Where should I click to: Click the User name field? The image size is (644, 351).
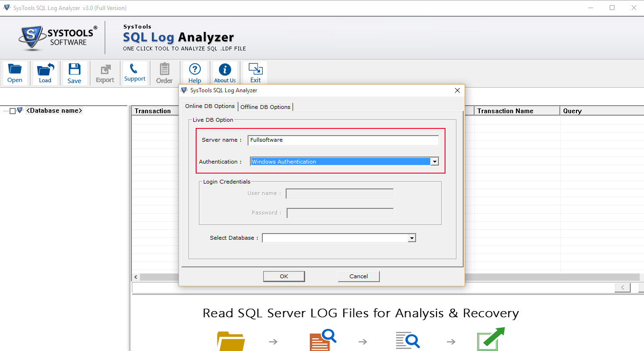click(340, 194)
